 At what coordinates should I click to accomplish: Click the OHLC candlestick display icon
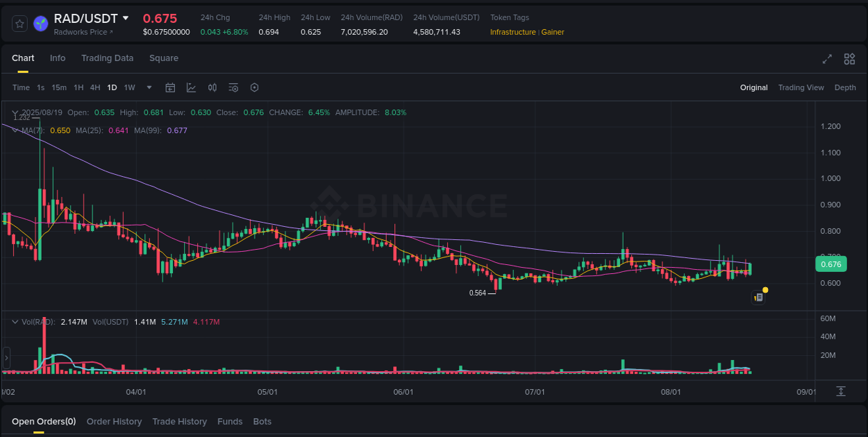pos(212,87)
